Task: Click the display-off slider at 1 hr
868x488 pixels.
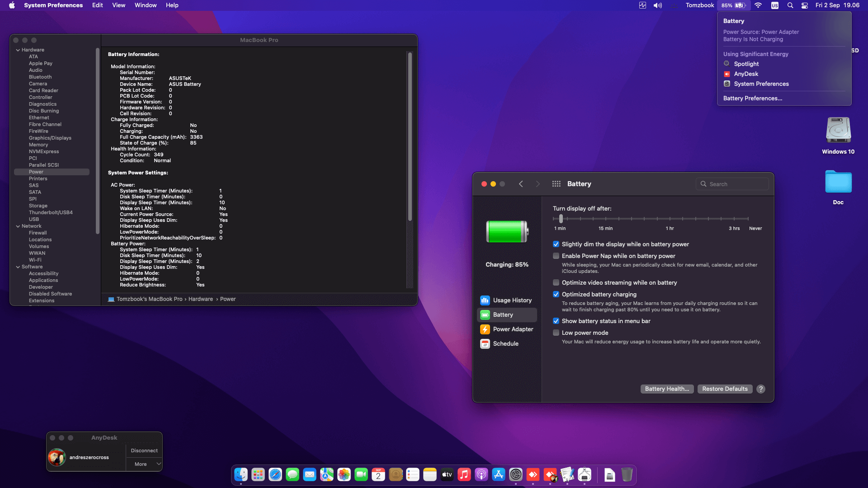Action: click(x=670, y=219)
